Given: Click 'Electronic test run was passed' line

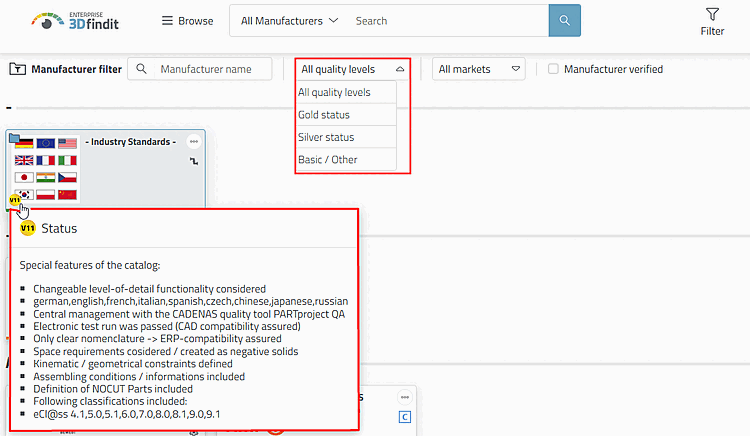Looking at the screenshot, I should [x=166, y=326].
